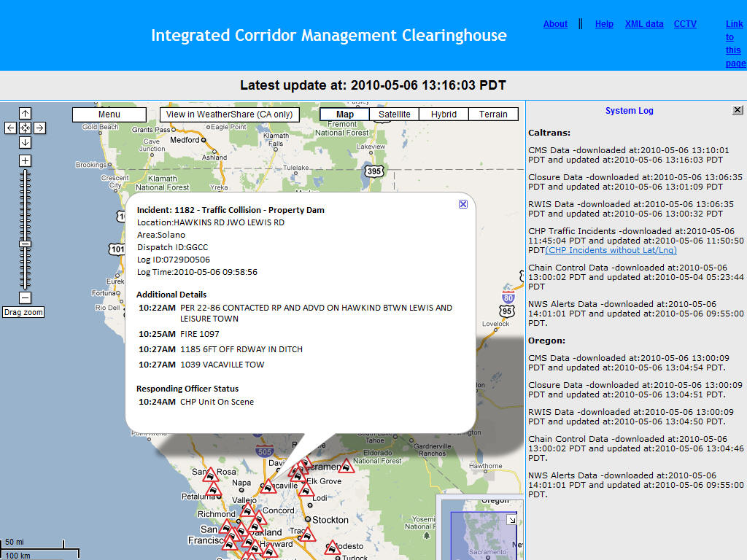Select the Hybrid map type
Viewport: 747px width, 560px height.
click(444, 114)
